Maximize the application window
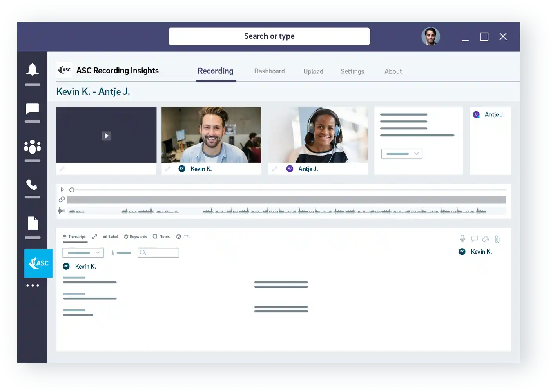Viewport: 553px width, 392px height. (484, 36)
